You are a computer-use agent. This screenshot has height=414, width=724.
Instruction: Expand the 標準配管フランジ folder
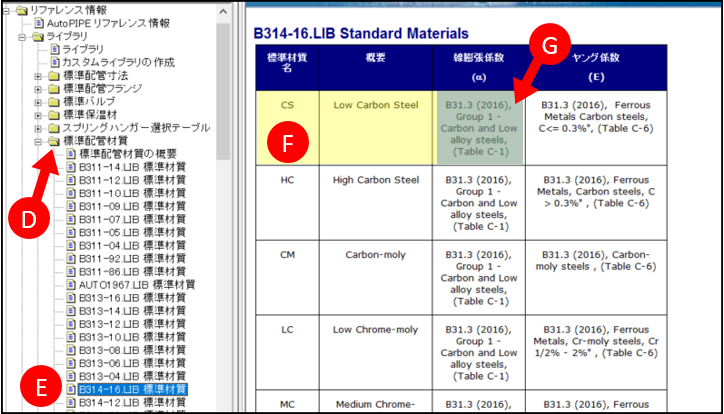click(38, 89)
